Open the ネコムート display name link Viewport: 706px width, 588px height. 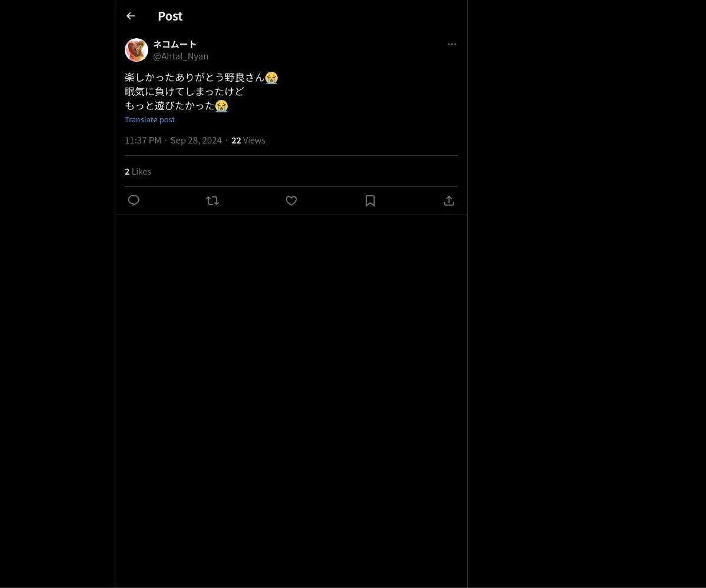pos(175,44)
